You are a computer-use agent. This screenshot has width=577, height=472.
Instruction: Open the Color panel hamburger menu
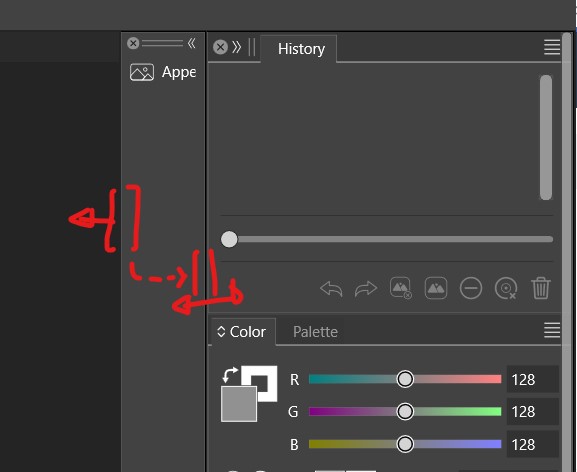tap(552, 330)
